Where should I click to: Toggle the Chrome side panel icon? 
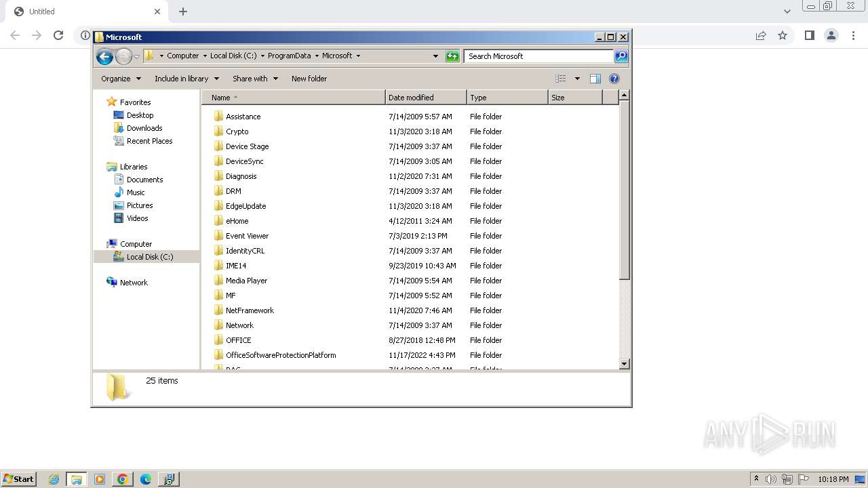click(809, 35)
